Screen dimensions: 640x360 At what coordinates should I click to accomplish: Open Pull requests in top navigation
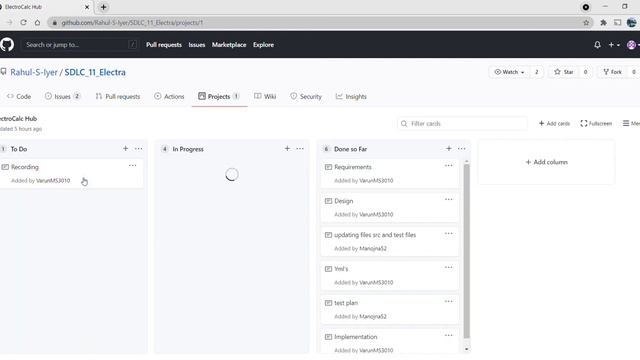164,45
